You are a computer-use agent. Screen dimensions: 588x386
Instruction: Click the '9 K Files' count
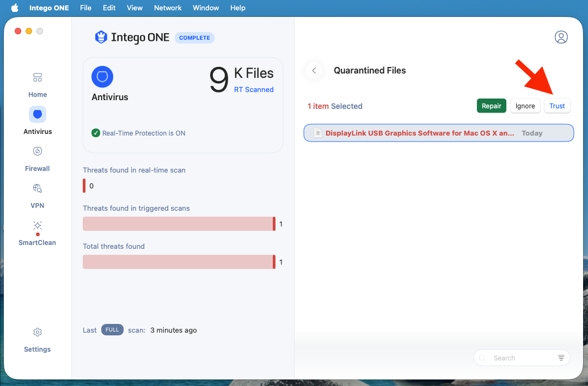click(x=242, y=78)
